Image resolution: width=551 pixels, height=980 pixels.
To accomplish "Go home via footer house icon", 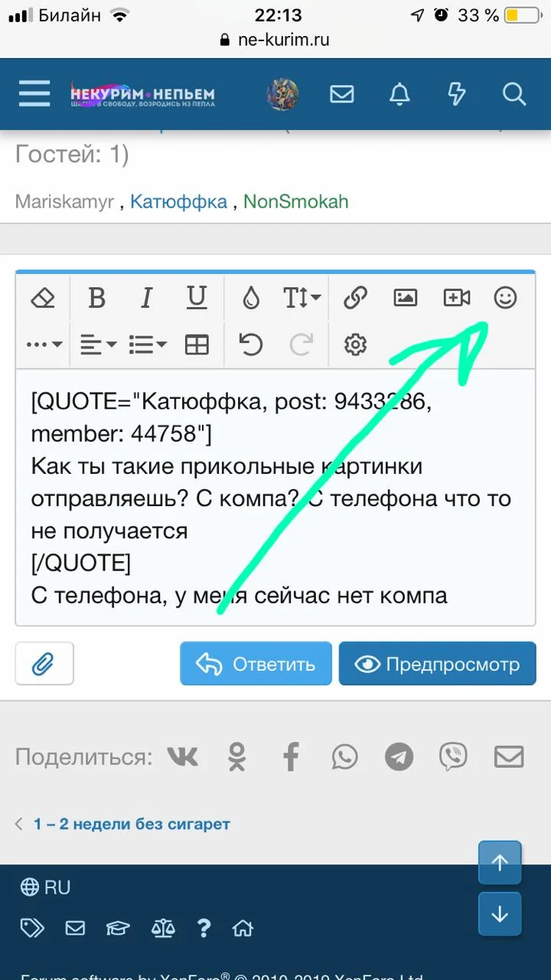I will coord(243,929).
